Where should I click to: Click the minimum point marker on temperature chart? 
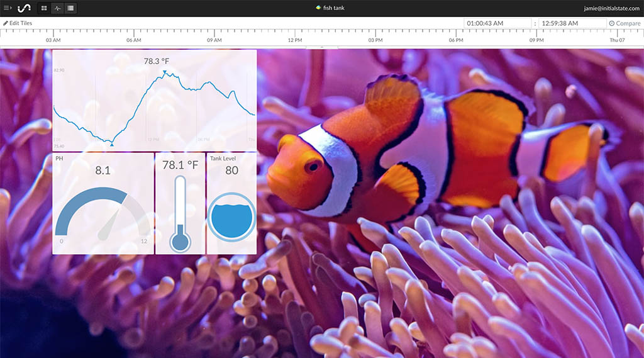point(112,144)
